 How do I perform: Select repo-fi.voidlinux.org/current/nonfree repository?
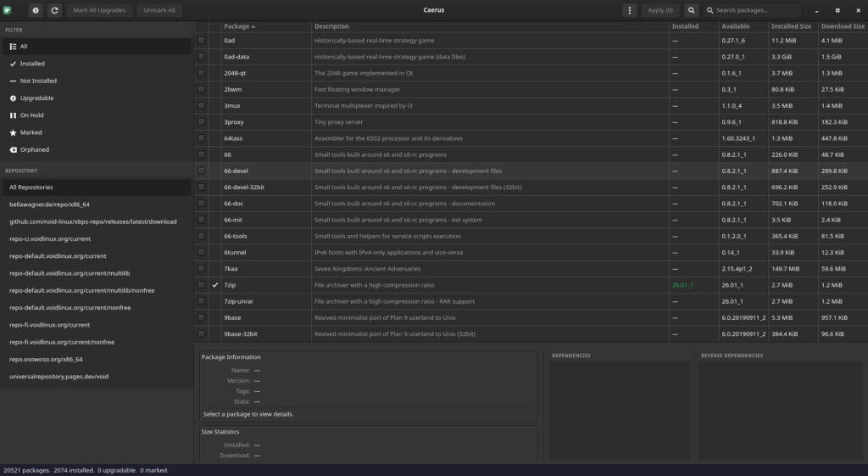(x=97, y=342)
